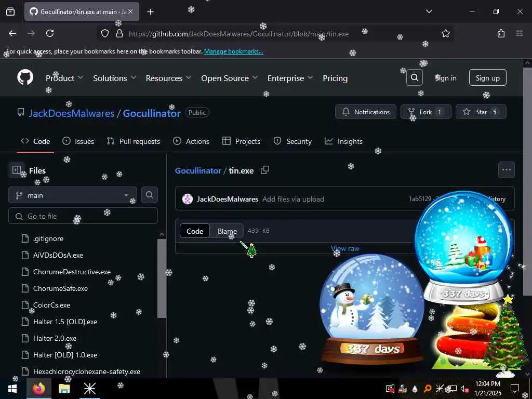Click the snowflake app taskbar icon

point(89,389)
